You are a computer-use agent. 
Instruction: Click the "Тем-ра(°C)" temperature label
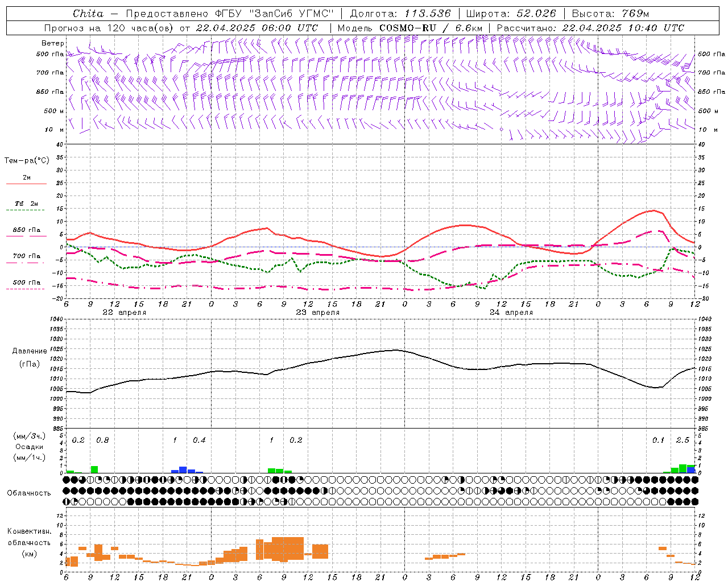[27, 161]
